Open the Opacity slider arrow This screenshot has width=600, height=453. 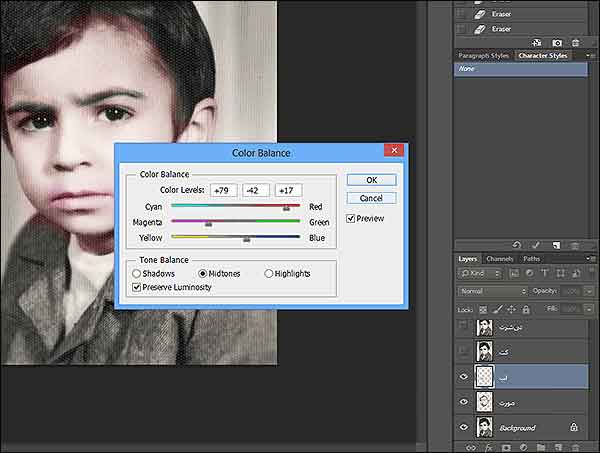click(589, 292)
